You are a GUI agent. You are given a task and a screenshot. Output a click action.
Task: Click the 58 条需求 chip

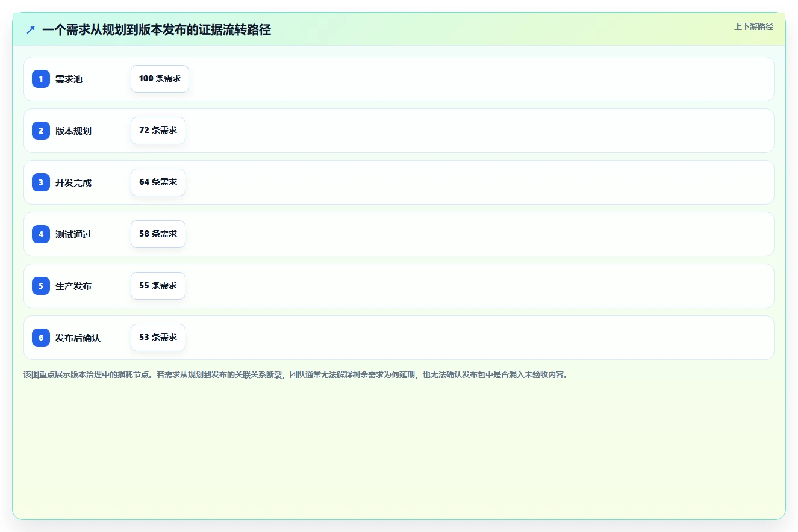click(x=158, y=234)
